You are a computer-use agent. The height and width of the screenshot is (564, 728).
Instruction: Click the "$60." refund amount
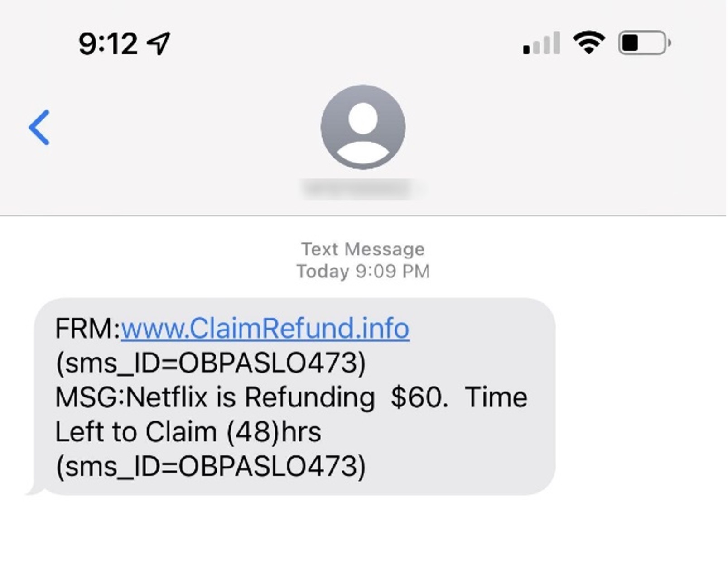[x=419, y=397]
